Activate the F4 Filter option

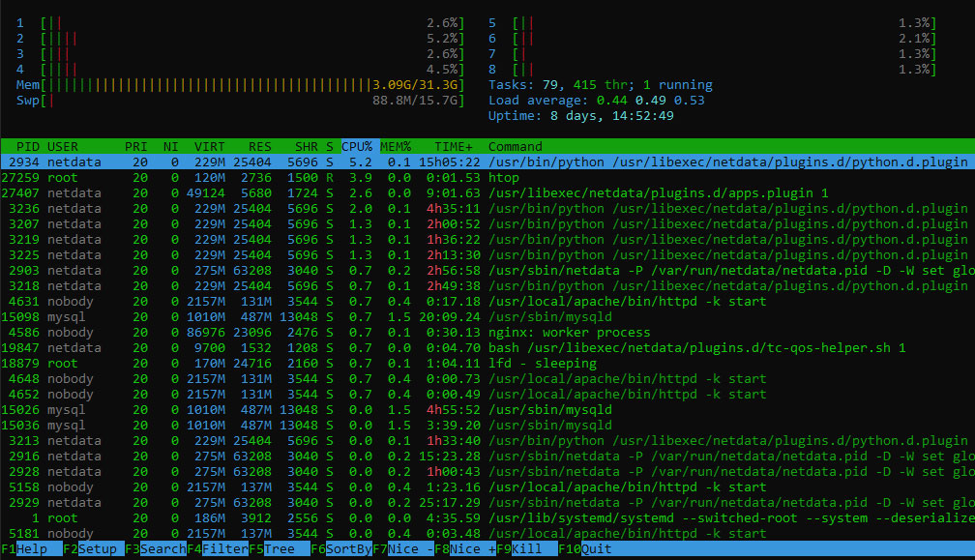click(218, 549)
